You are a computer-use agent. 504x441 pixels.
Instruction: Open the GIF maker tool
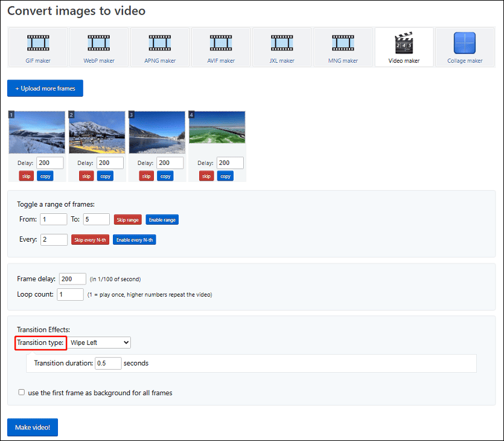tap(37, 47)
